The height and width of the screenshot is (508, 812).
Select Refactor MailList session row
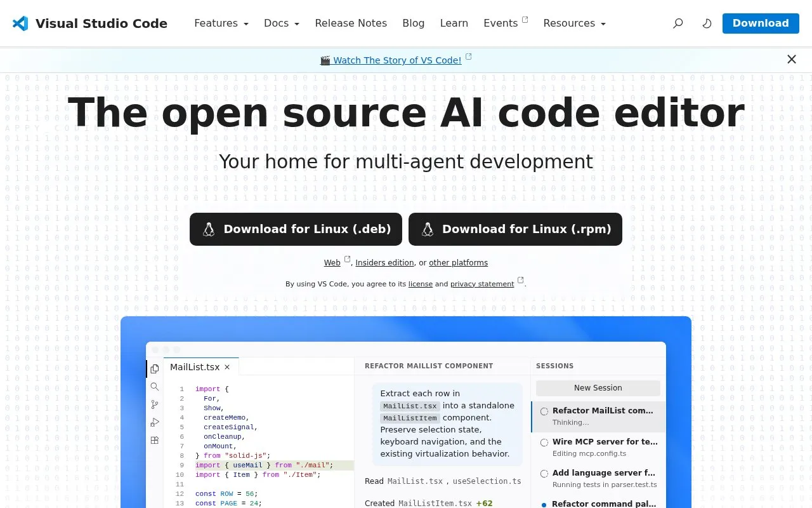pyautogui.click(x=599, y=417)
